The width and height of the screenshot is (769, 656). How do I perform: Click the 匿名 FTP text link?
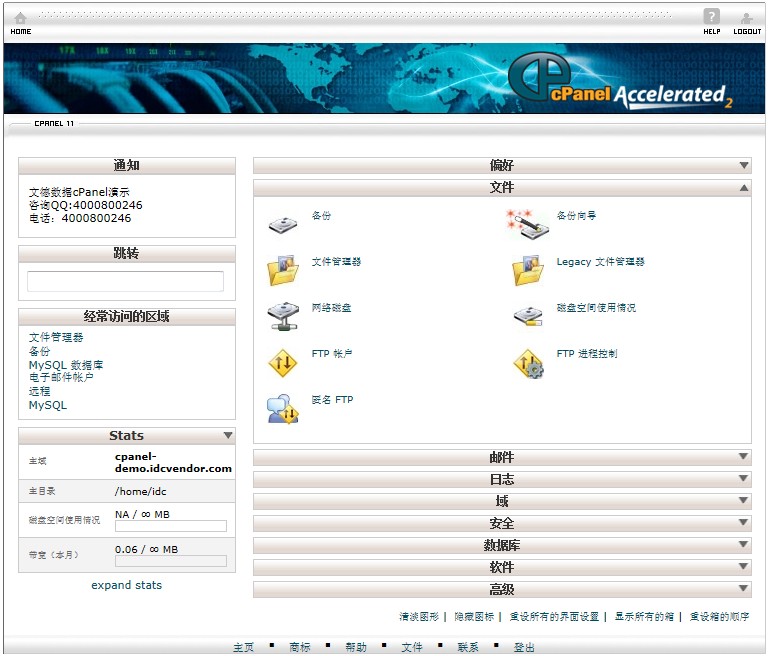click(333, 400)
